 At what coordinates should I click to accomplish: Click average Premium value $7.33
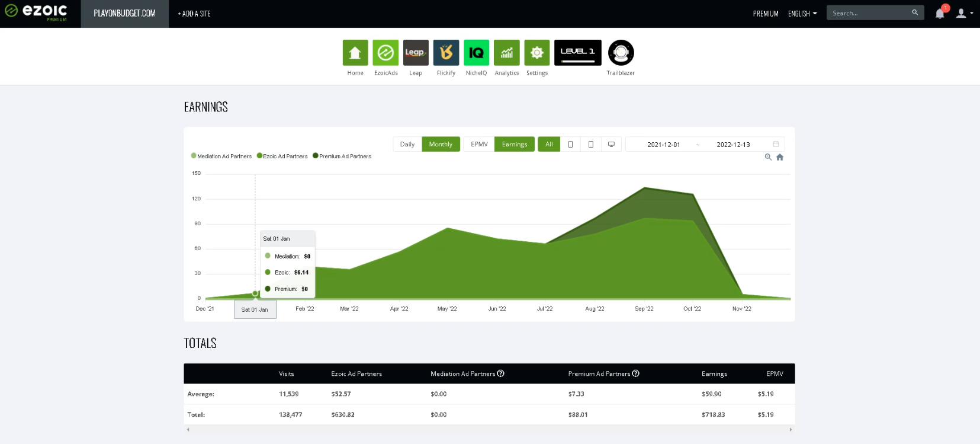point(576,394)
